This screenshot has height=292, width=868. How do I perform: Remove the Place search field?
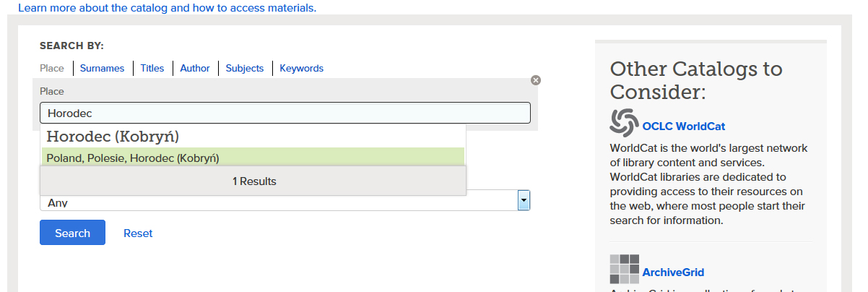click(535, 80)
